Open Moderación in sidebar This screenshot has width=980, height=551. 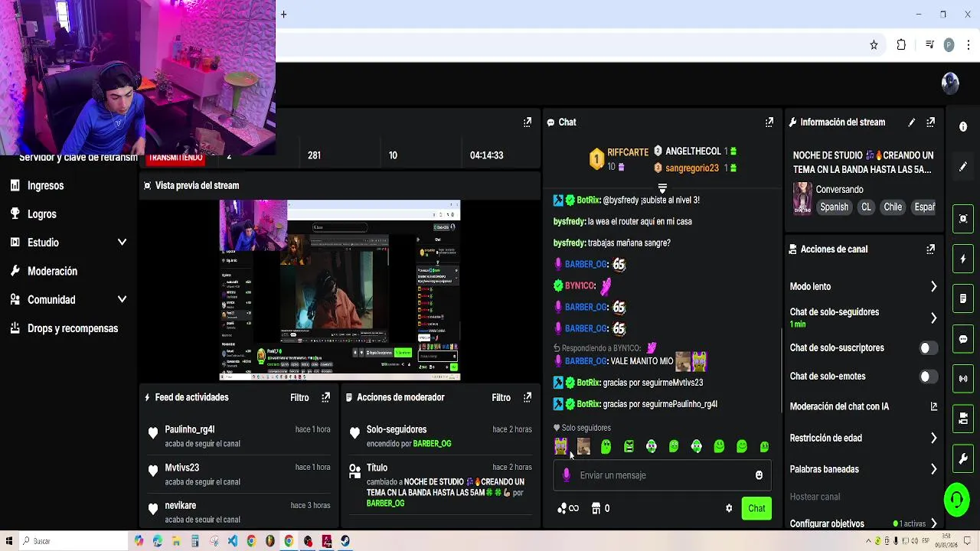click(52, 271)
